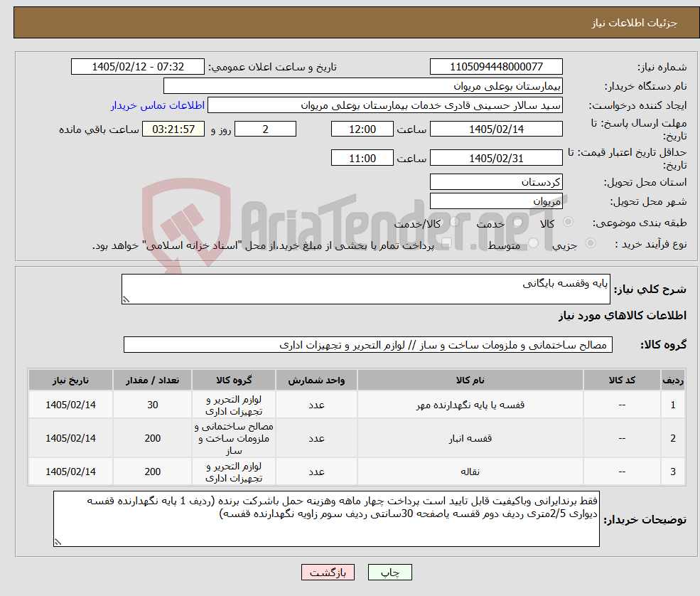Click the کد کالا column header

[622, 381]
